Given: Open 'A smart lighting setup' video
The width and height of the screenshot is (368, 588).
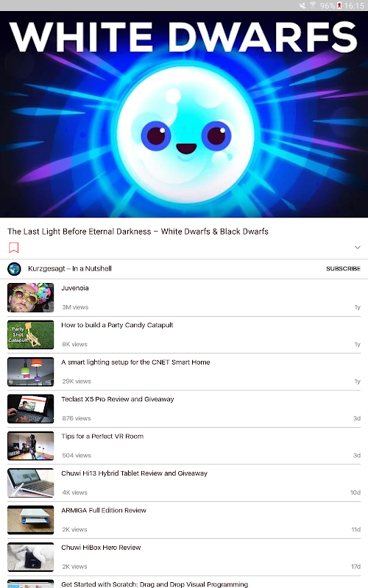Looking at the screenshot, I should (135, 362).
